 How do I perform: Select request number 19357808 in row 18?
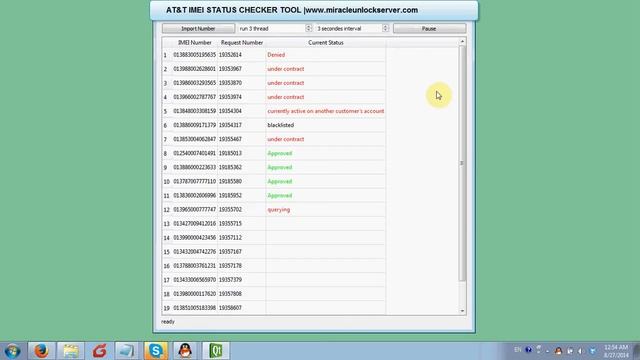pyautogui.click(x=230, y=294)
